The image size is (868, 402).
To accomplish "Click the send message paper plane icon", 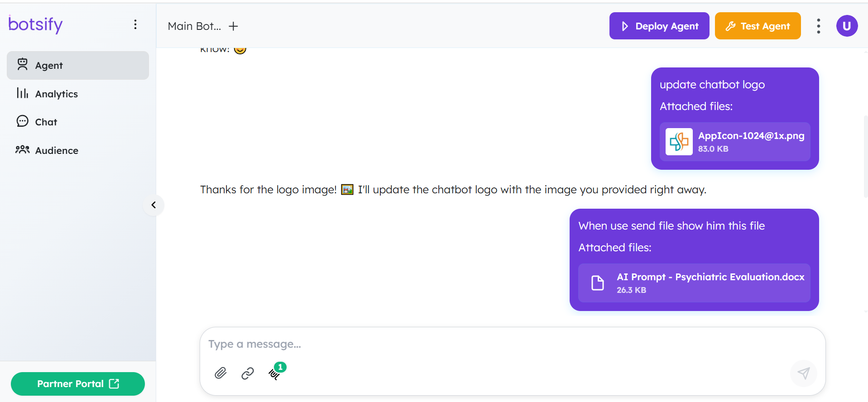I will click(803, 373).
